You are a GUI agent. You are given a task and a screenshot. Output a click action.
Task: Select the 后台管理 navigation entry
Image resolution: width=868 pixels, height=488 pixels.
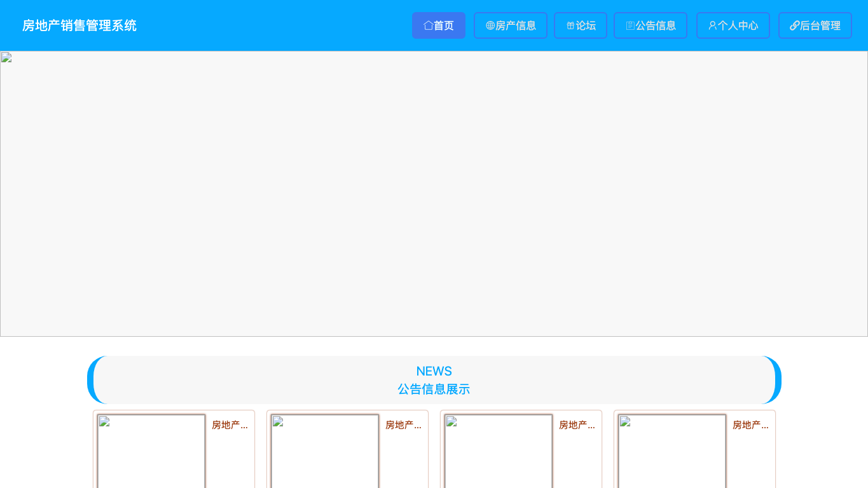pyautogui.click(x=815, y=25)
